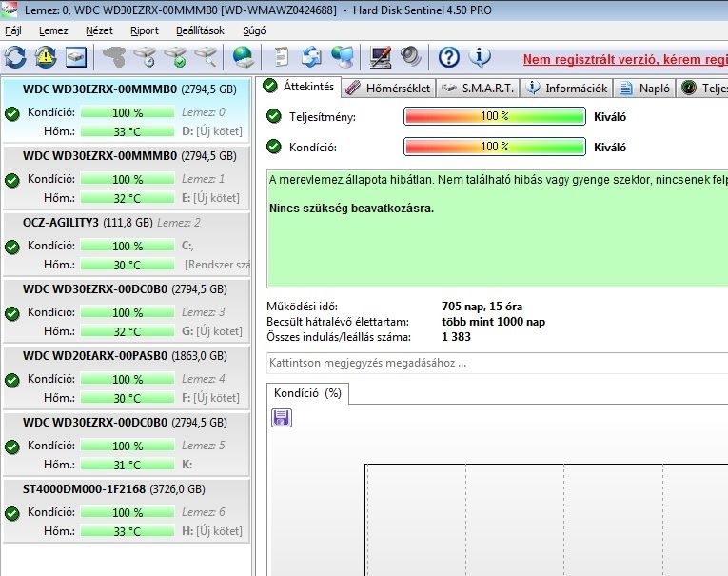The width and height of the screenshot is (728, 576).
Task: Click status check icon of Lemez: 0 disk
Action: click(x=12, y=113)
